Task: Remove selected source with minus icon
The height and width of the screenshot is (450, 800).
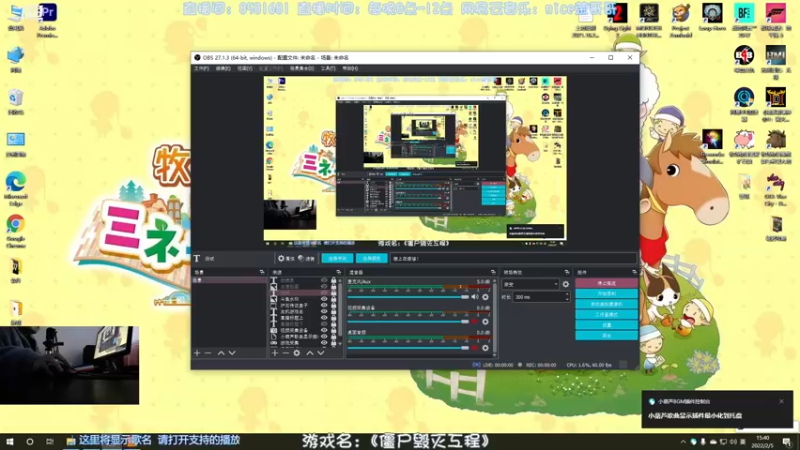Action: click(x=286, y=353)
